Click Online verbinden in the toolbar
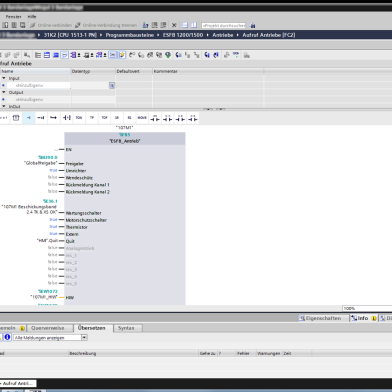The height and width of the screenshot is (392, 392). tap(51, 25)
